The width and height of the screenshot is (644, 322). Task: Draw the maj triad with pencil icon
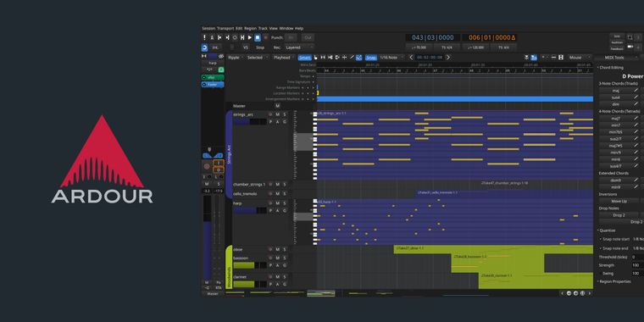pyautogui.click(x=636, y=91)
